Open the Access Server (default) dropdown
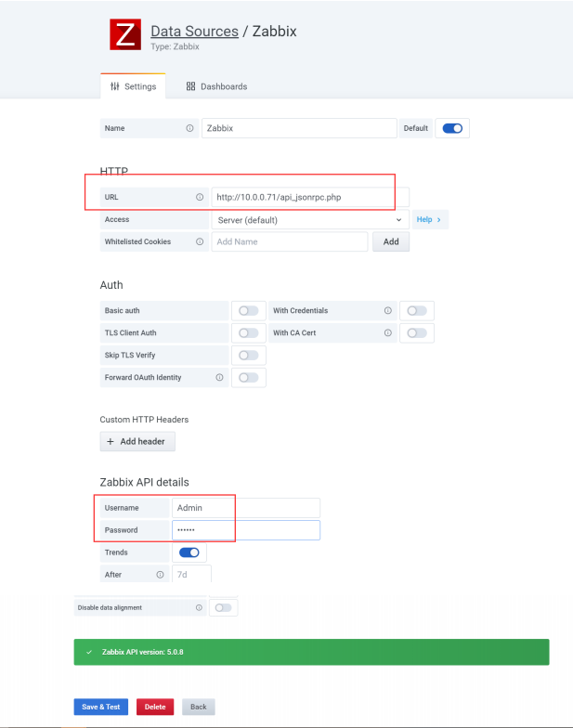The width and height of the screenshot is (573, 728). pos(310,219)
